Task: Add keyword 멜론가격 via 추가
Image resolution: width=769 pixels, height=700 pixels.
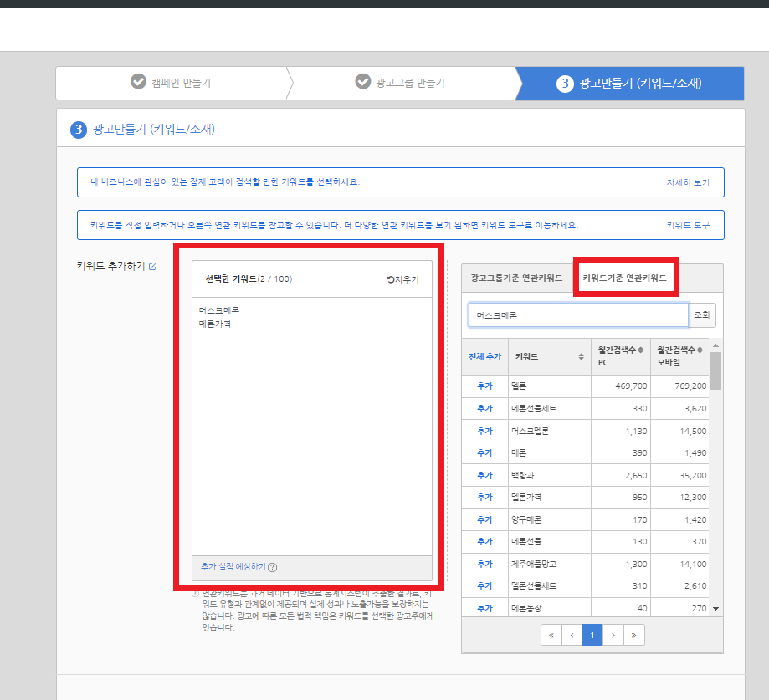Action: pos(485,497)
